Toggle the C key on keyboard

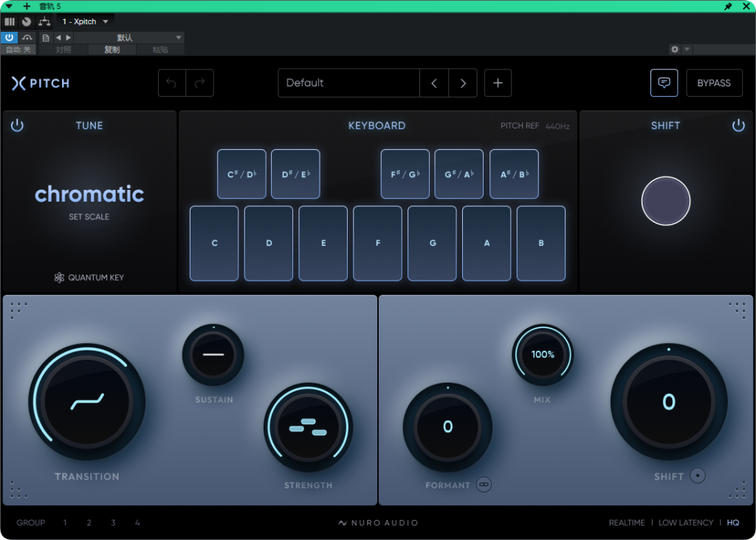point(214,243)
